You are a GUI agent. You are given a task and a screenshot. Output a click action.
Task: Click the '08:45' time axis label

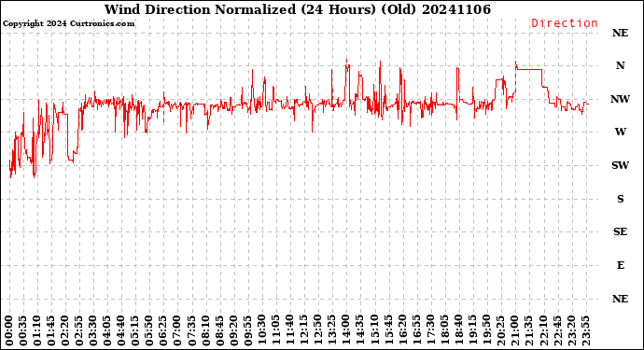coord(219,330)
